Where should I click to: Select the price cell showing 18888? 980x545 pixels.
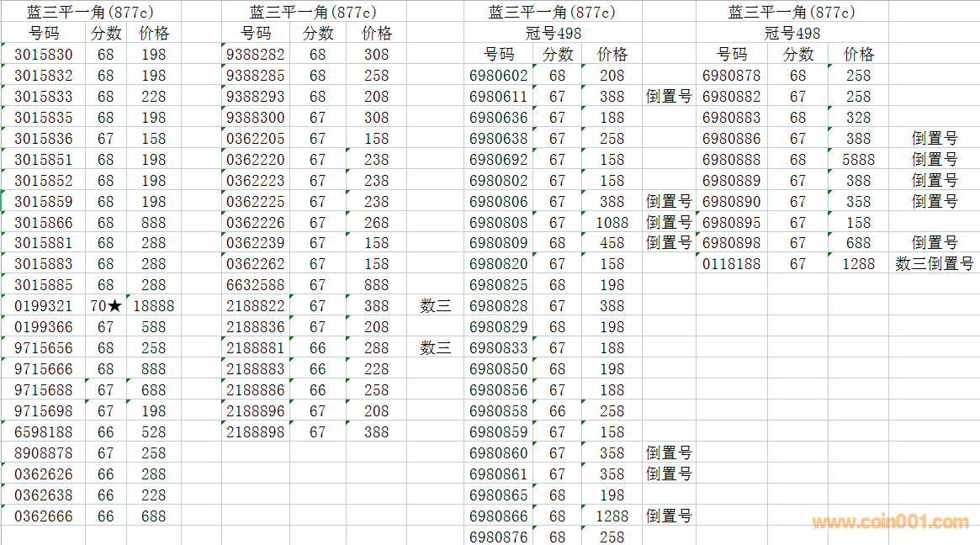[153, 306]
